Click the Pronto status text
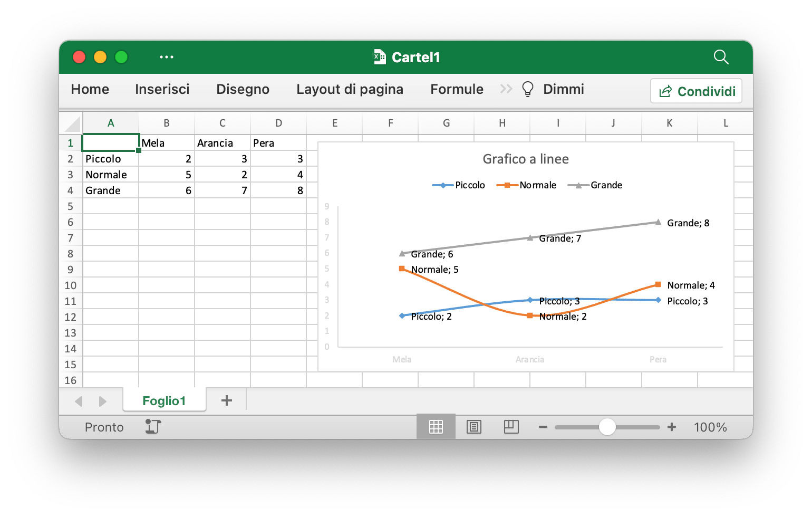This screenshot has height=517, width=812. coord(104,427)
